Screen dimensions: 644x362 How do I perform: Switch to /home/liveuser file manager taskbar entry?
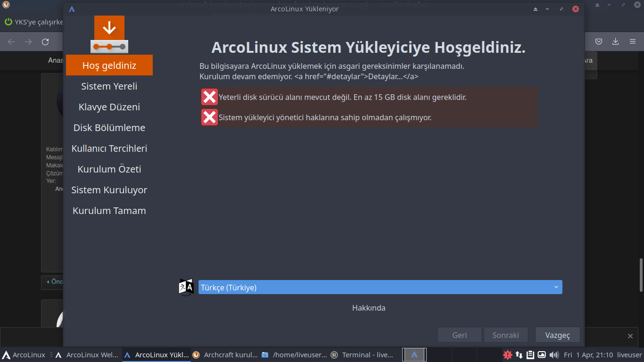pos(294,355)
